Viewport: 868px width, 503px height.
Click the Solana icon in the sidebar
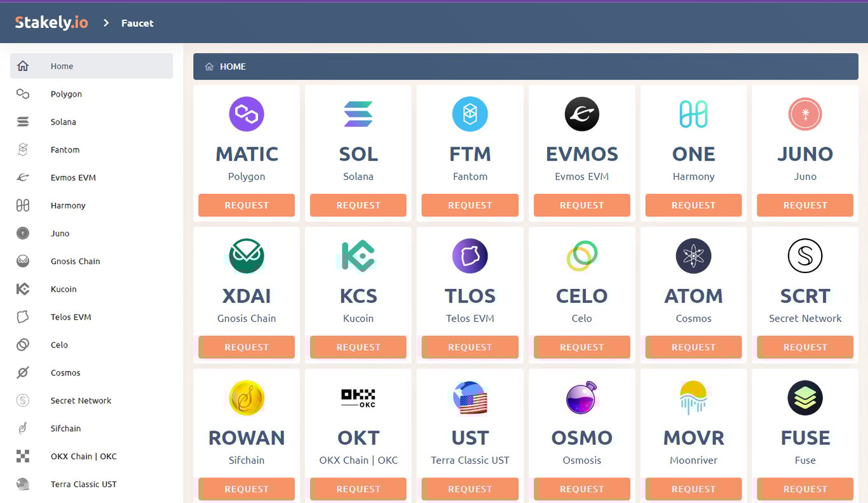(23, 122)
